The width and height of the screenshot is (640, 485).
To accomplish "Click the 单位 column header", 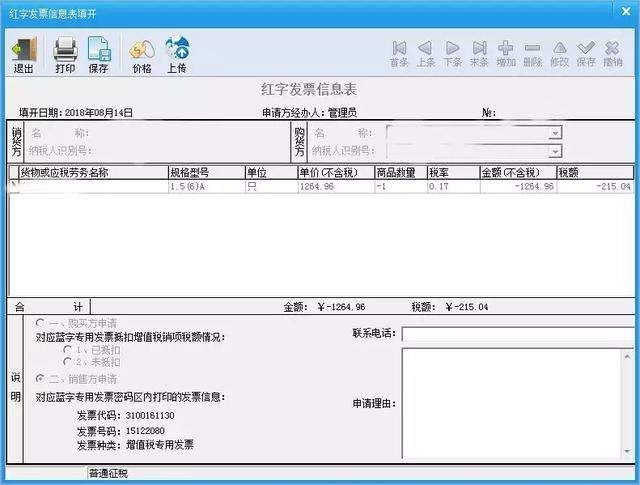I will click(x=271, y=172).
